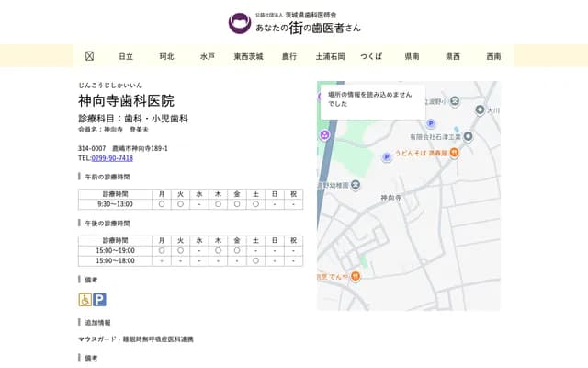Call the phone number 0299-90-7418
This screenshot has width=588, height=368.
[111, 158]
